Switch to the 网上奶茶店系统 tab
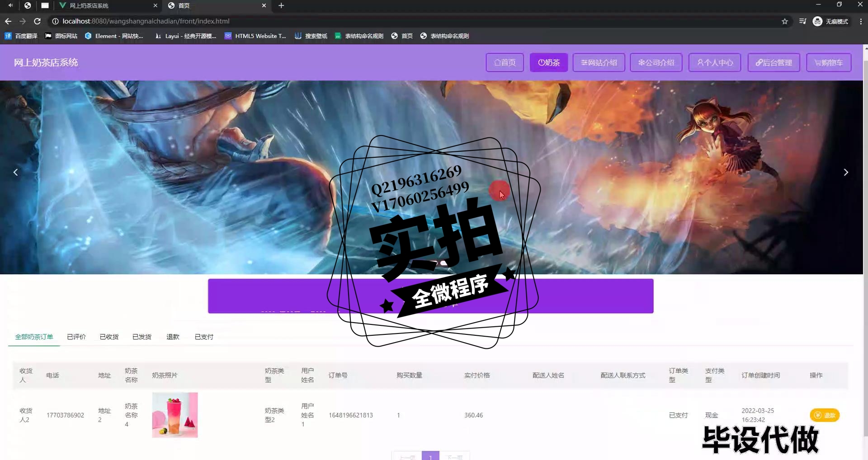 click(108, 5)
